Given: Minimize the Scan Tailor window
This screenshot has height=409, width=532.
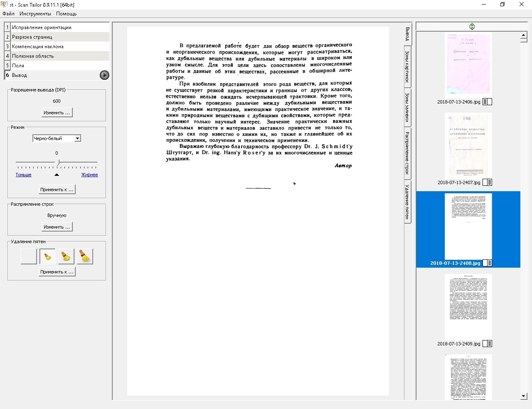Looking at the screenshot, I should point(483,5).
